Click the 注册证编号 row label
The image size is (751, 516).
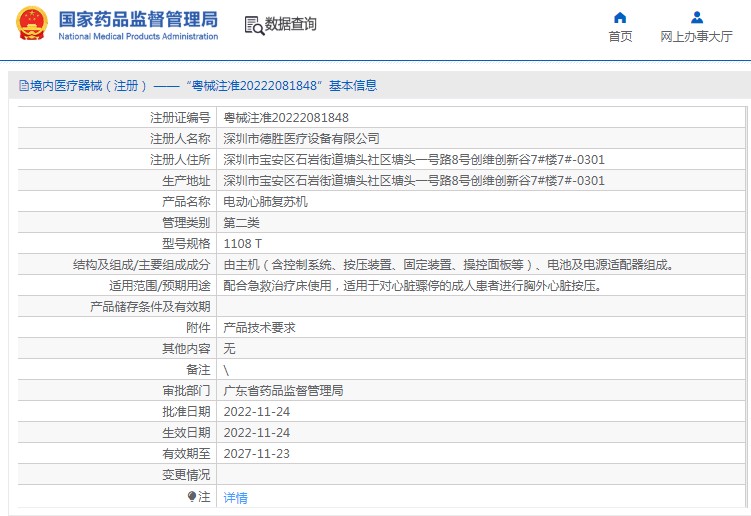(x=180, y=117)
